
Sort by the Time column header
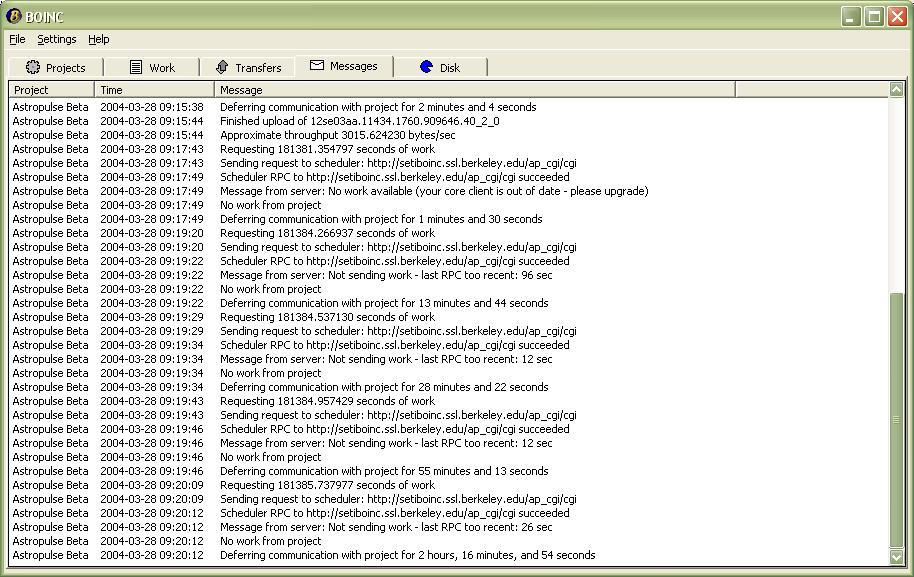point(154,90)
